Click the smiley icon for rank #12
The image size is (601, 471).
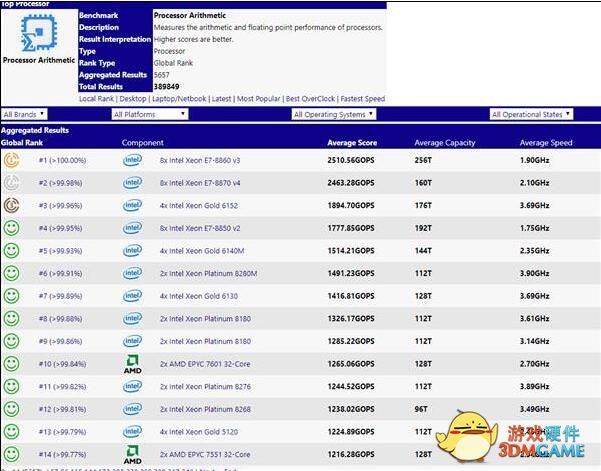(x=11, y=409)
